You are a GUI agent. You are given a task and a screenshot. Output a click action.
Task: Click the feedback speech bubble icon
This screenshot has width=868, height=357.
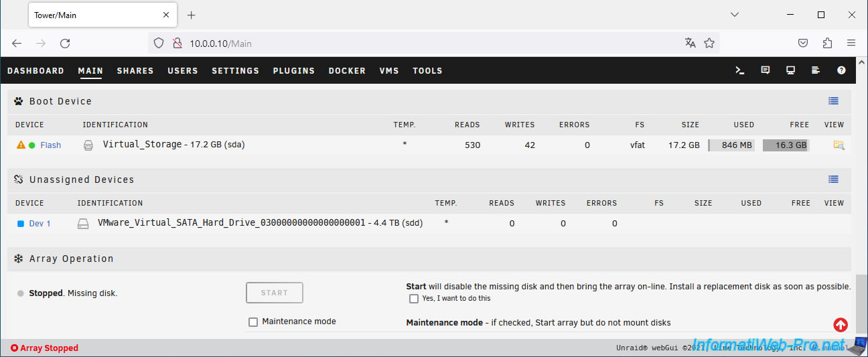tap(766, 70)
